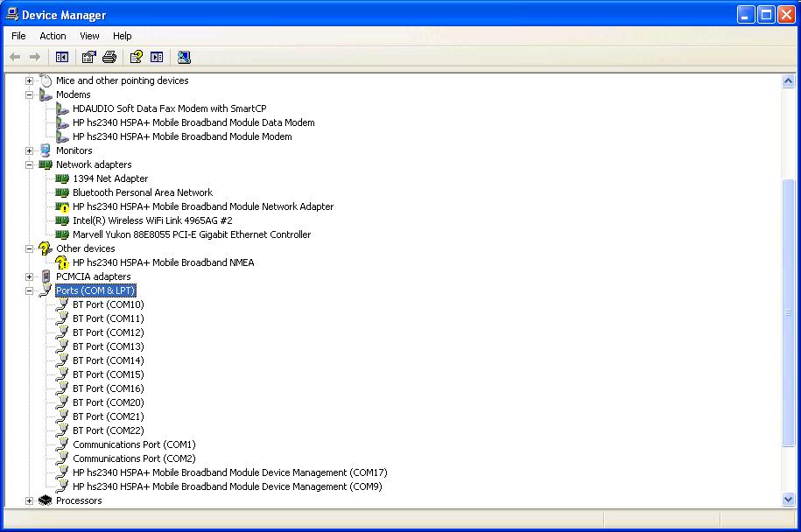
Task: Select BT Port (COM21)
Action: [109, 416]
